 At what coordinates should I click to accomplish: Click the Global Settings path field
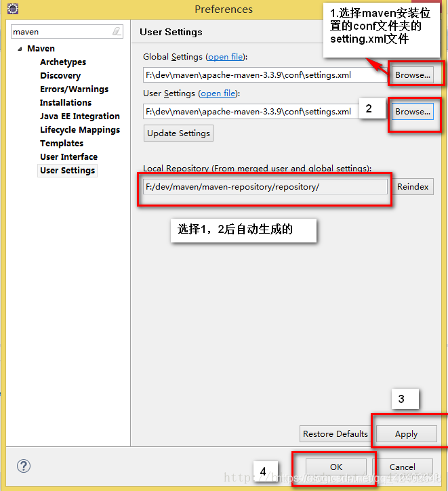265,75
